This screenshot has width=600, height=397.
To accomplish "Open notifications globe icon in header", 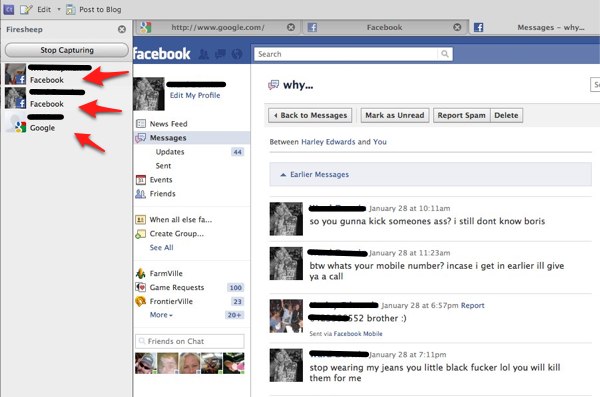I will click(237, 54).
